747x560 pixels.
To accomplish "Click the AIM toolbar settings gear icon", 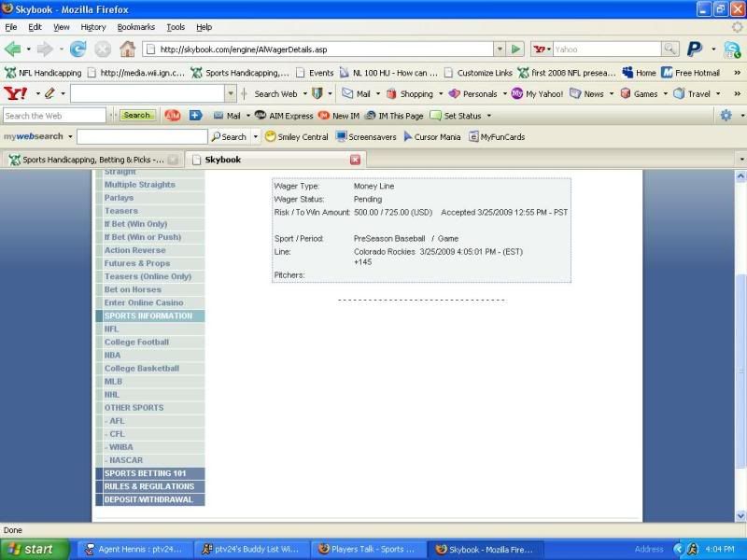I will tap(726, 115).
